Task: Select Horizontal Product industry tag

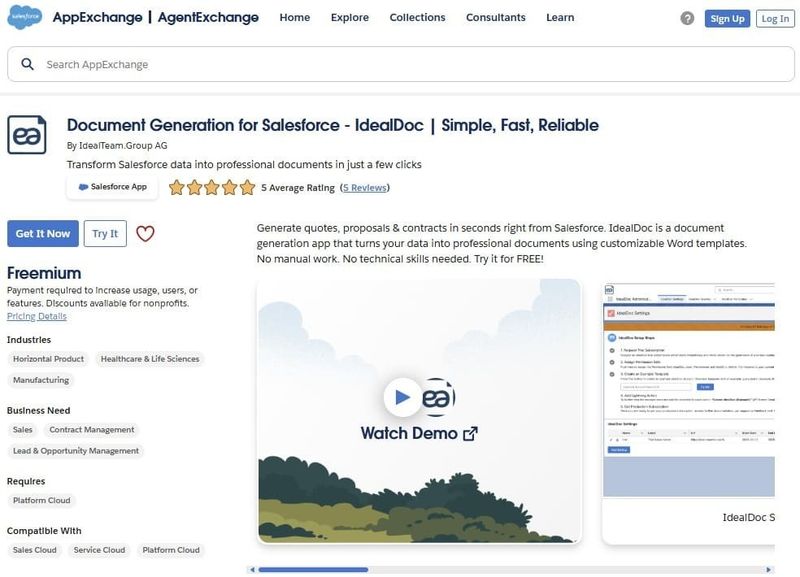Action: pos(48,359)
